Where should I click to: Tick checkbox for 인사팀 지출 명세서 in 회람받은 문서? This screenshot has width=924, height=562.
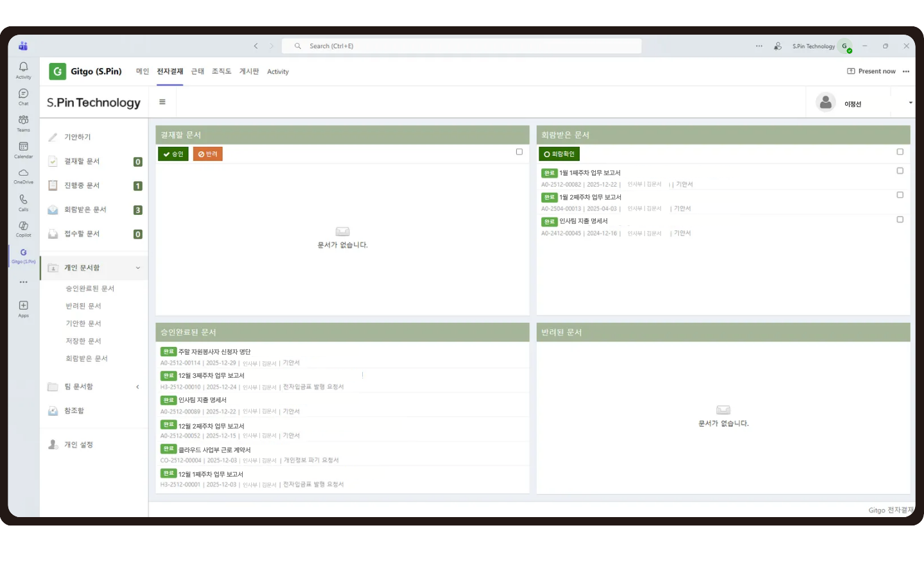coord(900,219)
